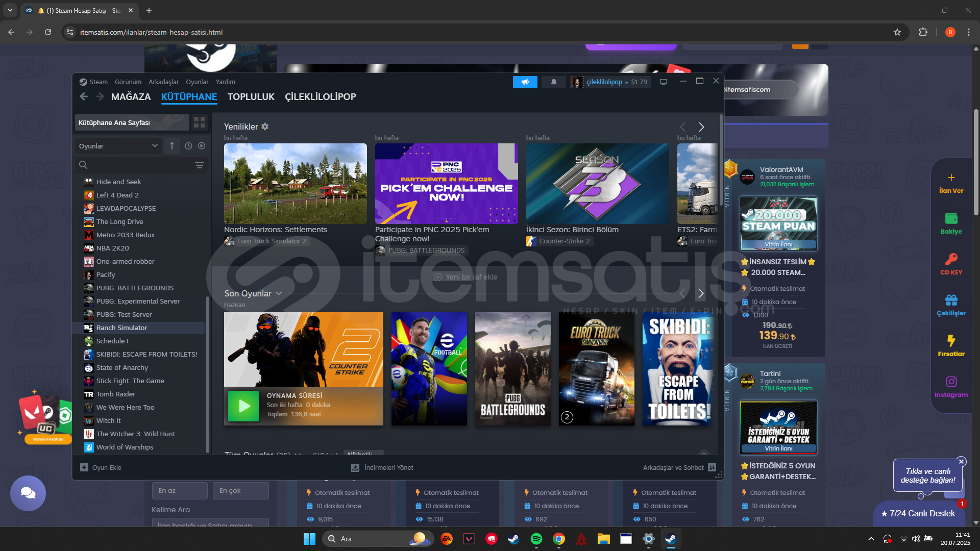Open Arkadaşlar ve Sohbet
This screenshot has height=551, width=980.
(679, 467)
